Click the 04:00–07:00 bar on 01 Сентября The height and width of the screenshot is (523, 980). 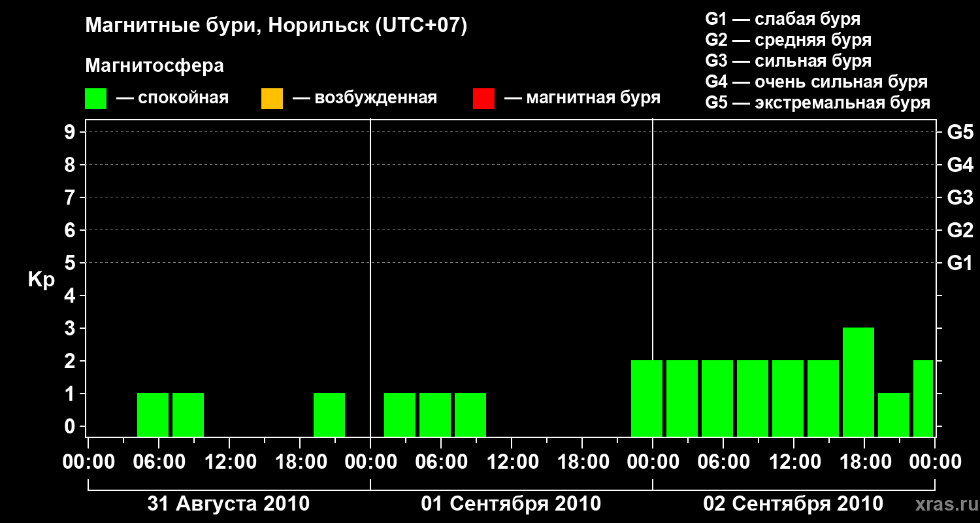435,414
